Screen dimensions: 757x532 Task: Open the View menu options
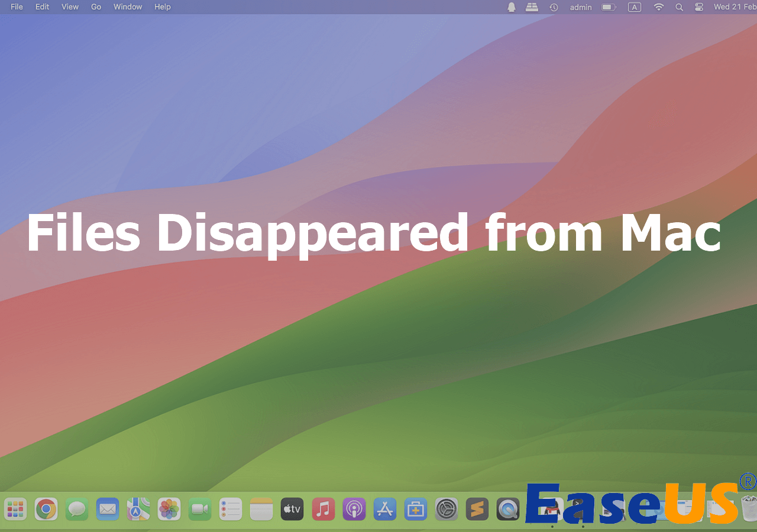[70, 7]
